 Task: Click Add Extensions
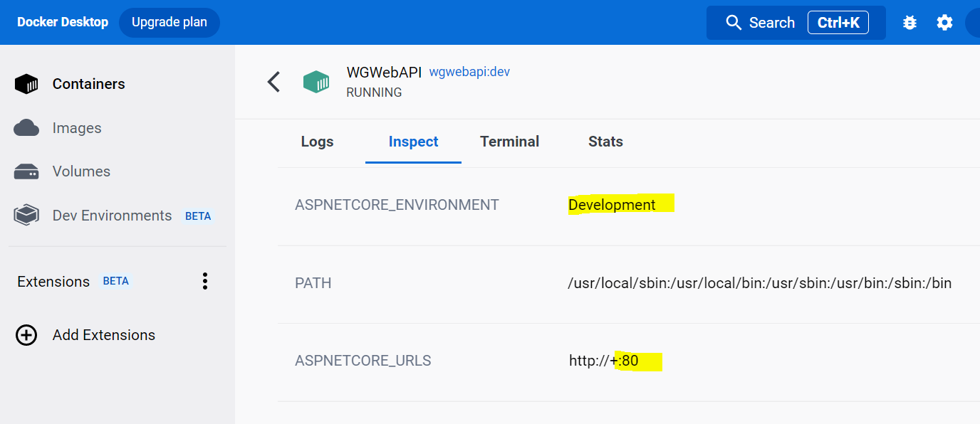coord(104,335)
